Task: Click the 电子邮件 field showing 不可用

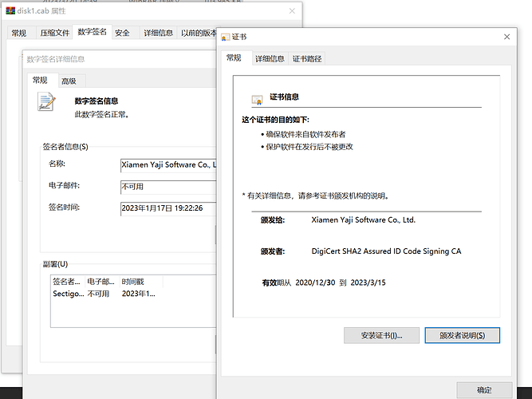Action: click(168, 187)
